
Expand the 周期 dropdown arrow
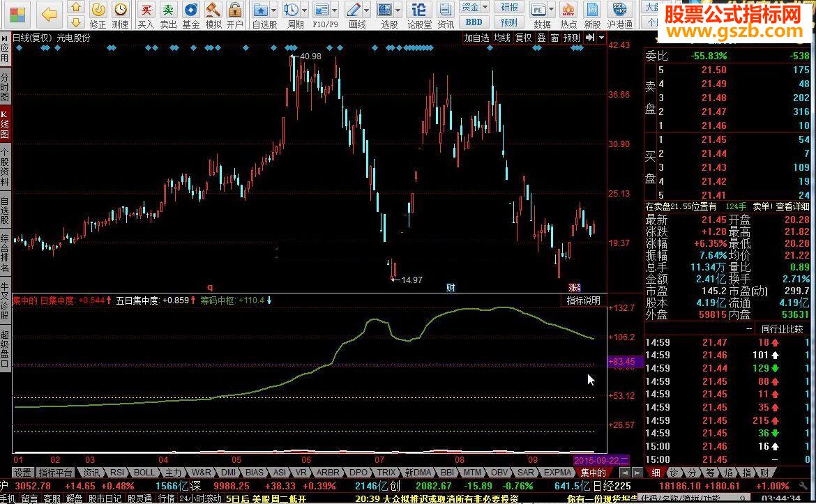click(305, 10)
